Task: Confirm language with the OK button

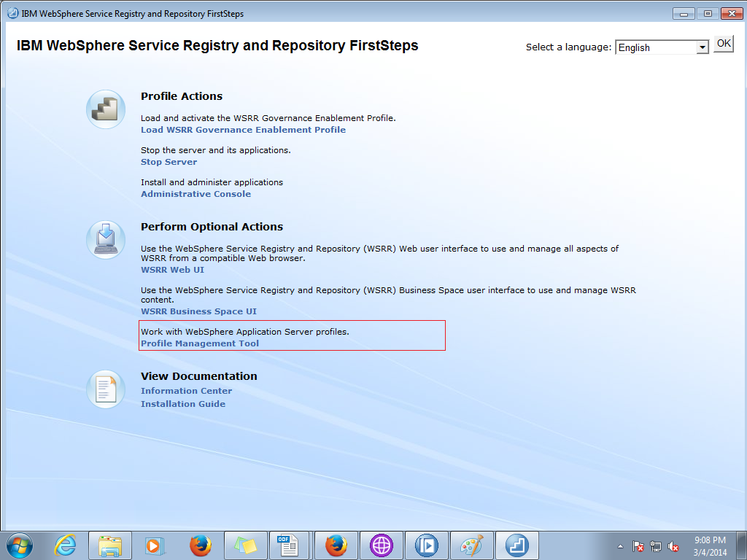Action: [x=723, y=44]
